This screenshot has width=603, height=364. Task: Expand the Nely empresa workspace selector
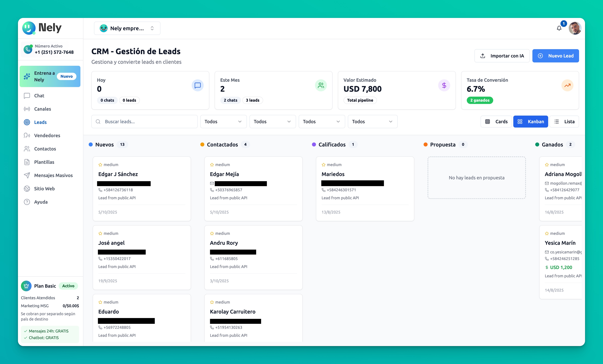(127, 28)
